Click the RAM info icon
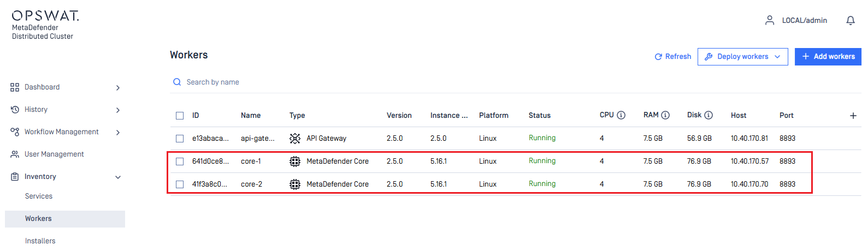868x251 pixels. tap(665, 115)
